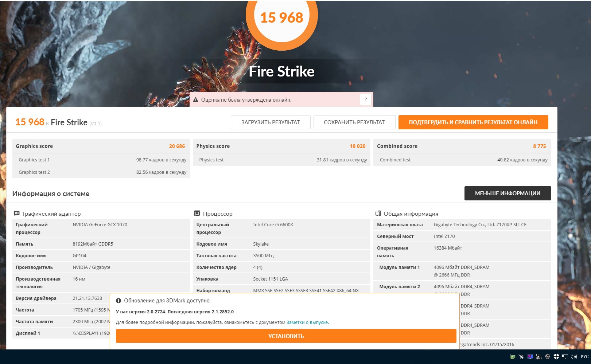Click ПОДТВЕРДИТЬ И СРАВНИТЬ РЕЗУЛЬТАТ ОНЛАЙН button
The width and height of the screenshot is (591, 364).
click(x=473, y=122)
